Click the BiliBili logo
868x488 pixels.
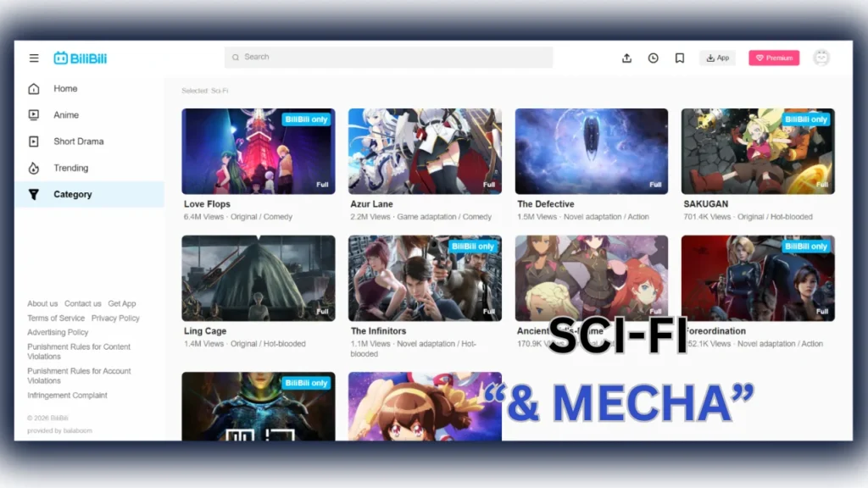pos(81,57)
